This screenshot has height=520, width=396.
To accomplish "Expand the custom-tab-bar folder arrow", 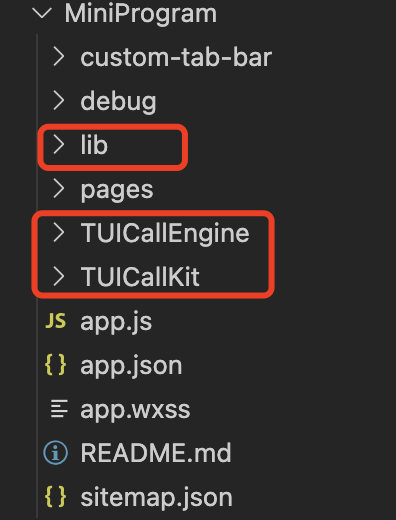I will [x=59, y=57].
